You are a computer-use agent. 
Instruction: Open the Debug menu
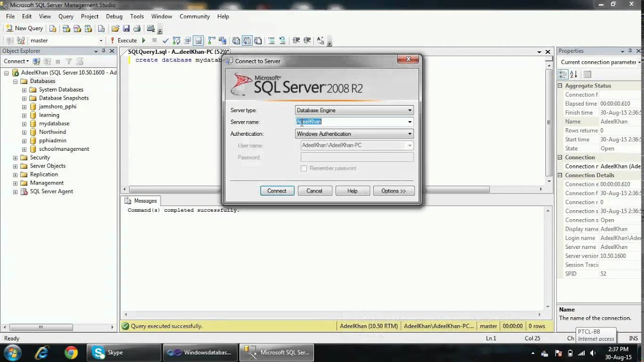114,16
